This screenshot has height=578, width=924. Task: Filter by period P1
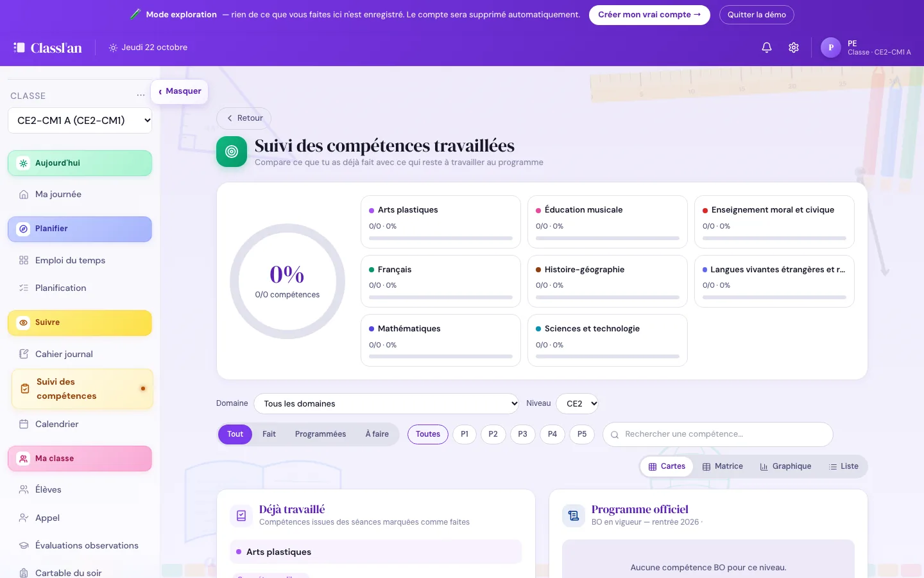click(x=465, y=434)
